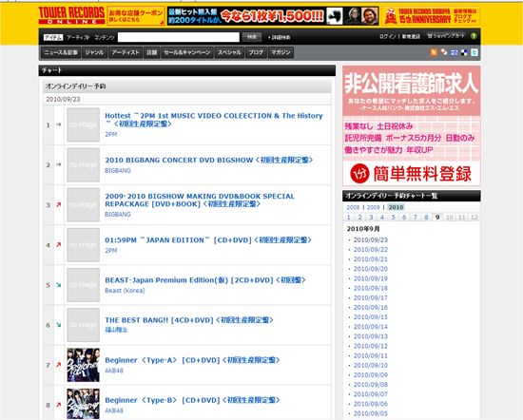Click the Twitter icon in navigation bar
Image resolution: width=523 pixels, height=420 pixels.
click(x=475, y=52)
